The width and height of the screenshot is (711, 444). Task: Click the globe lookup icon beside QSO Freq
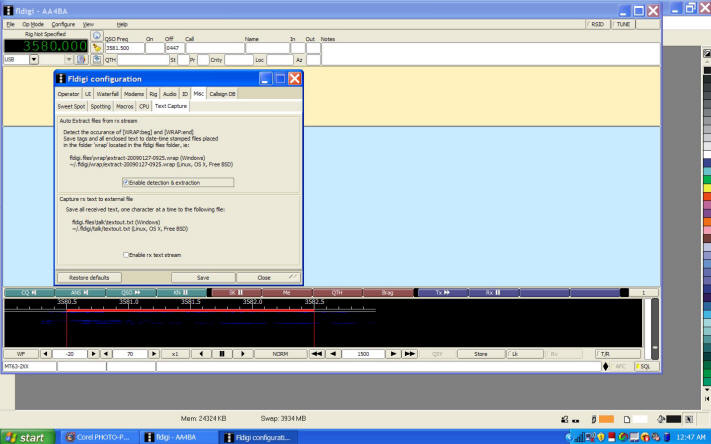coord(97,36)
